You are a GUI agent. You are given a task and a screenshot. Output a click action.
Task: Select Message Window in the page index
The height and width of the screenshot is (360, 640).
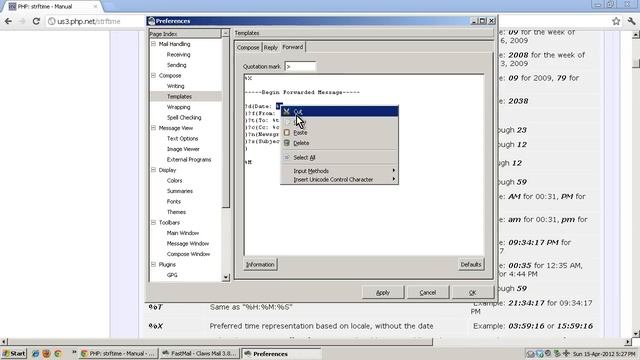point(188,244)
